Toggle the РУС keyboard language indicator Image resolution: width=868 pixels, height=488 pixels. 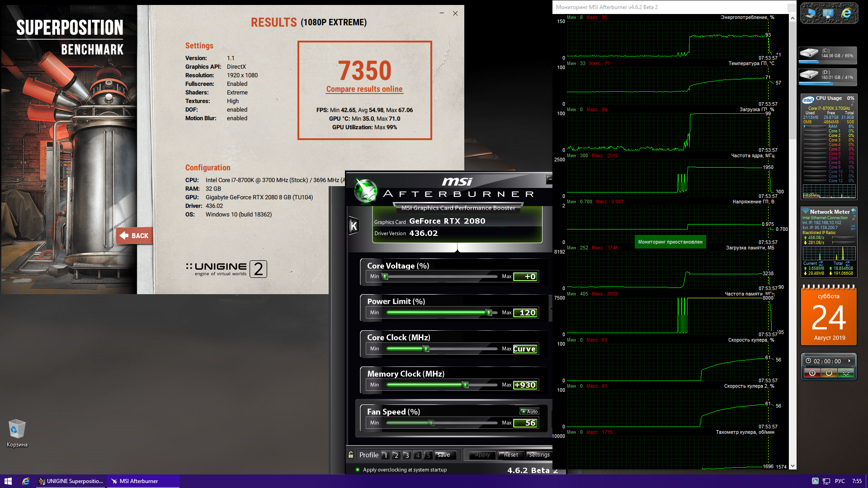pos(840,481)
